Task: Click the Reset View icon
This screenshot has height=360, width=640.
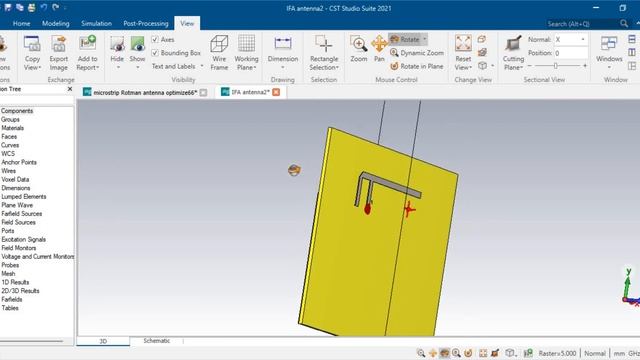Action: coord(463,43)
